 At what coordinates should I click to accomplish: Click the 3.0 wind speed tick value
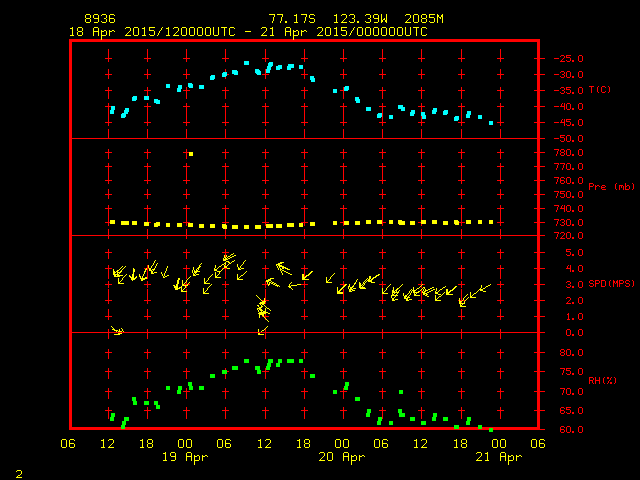pyautogui.click(x=574, y=285)
